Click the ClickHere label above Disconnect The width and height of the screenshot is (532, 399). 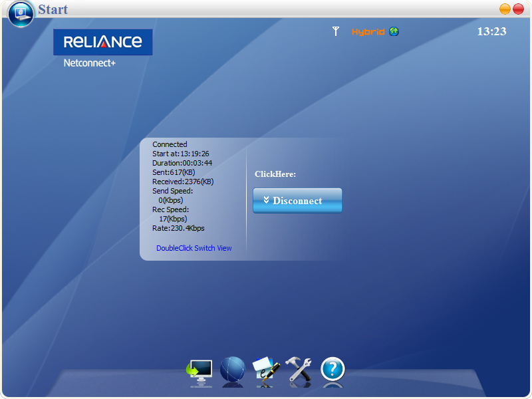click(x=275, y=174)
